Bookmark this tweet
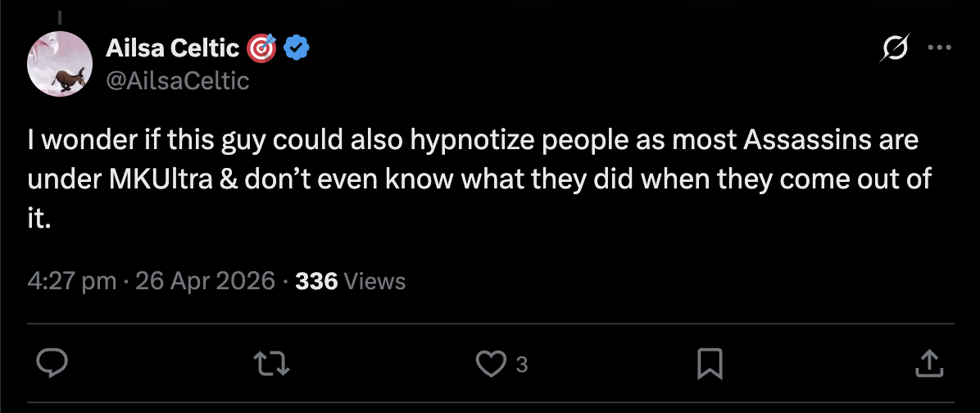Screen dimensions: 980x413 pos(709,363)
